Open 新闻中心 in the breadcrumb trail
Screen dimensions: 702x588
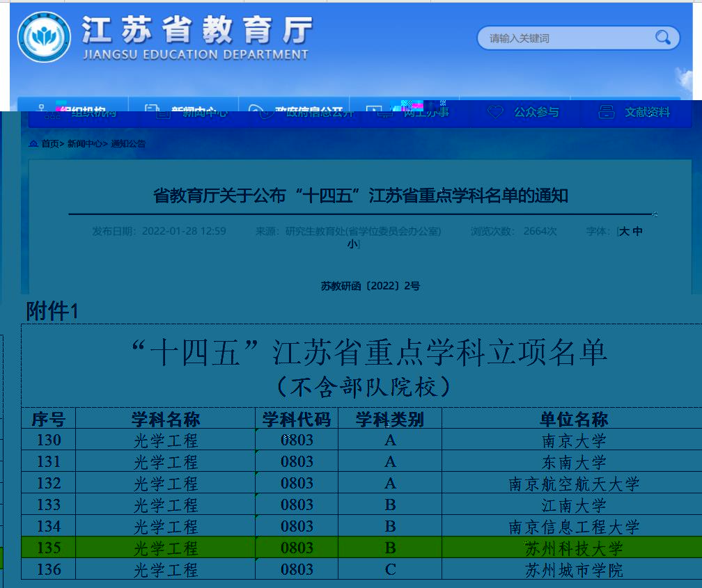pos(85,143)
